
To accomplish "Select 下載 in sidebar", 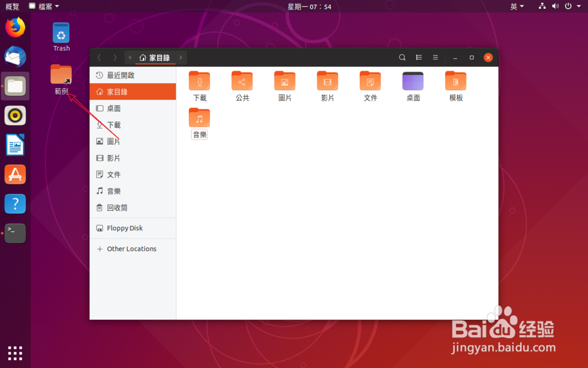I will (133, 125).
